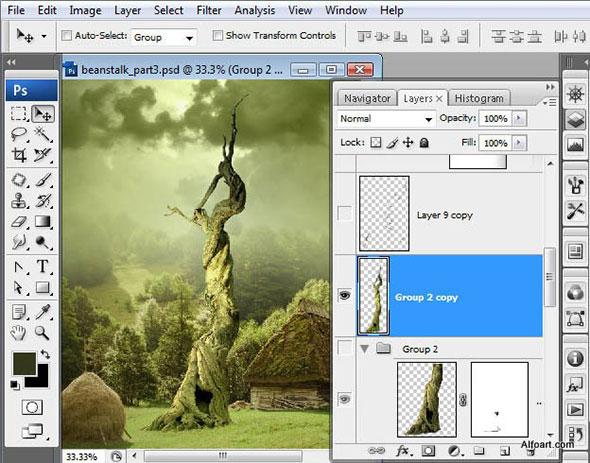This screenshot has height=463, width=590.
Task: Select the Clone Stamp tool
Action: (19, 201)
